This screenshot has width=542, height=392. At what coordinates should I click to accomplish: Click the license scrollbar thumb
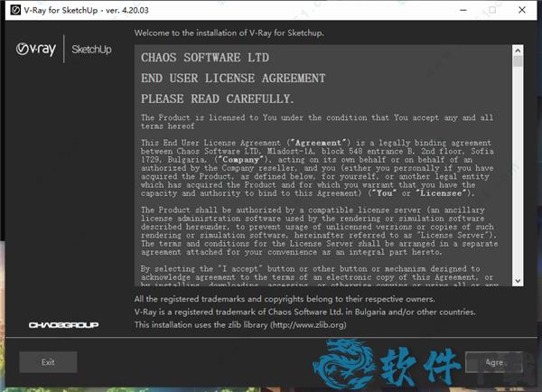click(x=518, y=62)
